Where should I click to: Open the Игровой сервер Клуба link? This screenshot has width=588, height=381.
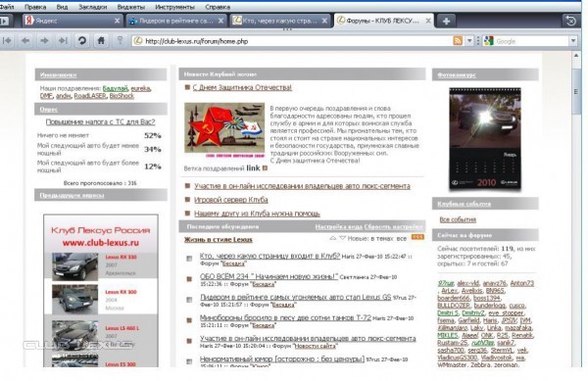(231, 200)
